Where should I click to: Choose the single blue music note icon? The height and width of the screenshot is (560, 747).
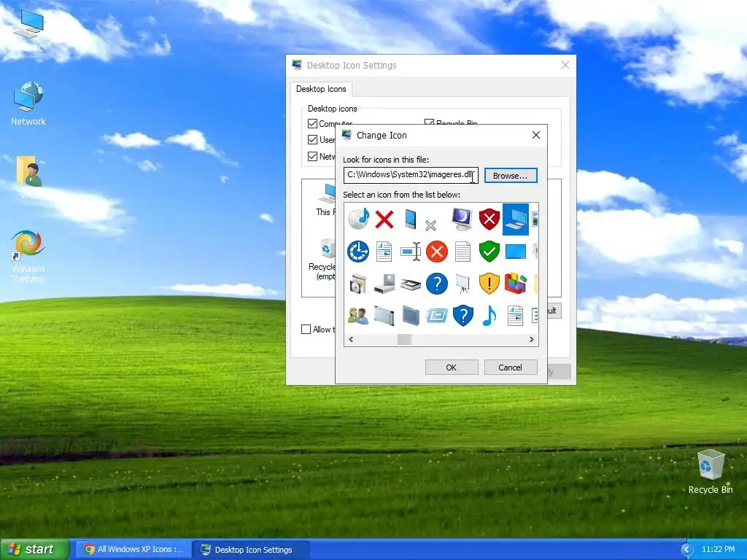[489, 316]
